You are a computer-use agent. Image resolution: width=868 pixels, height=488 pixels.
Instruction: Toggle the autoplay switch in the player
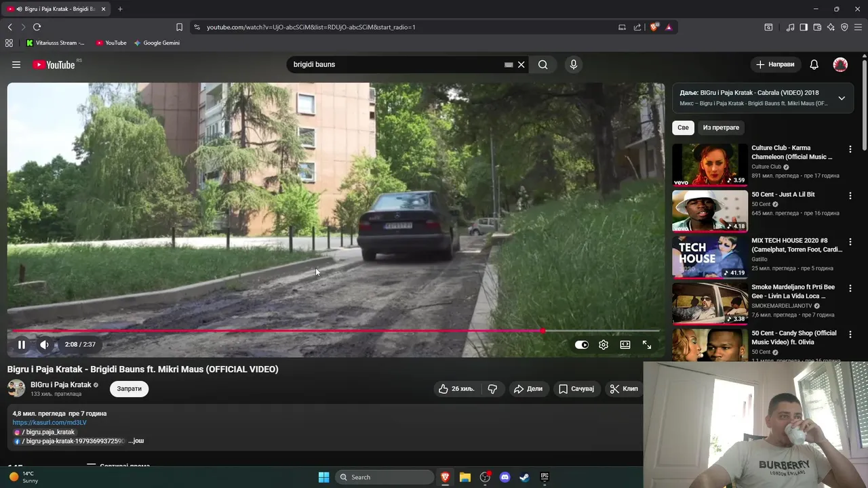[582, 344]
